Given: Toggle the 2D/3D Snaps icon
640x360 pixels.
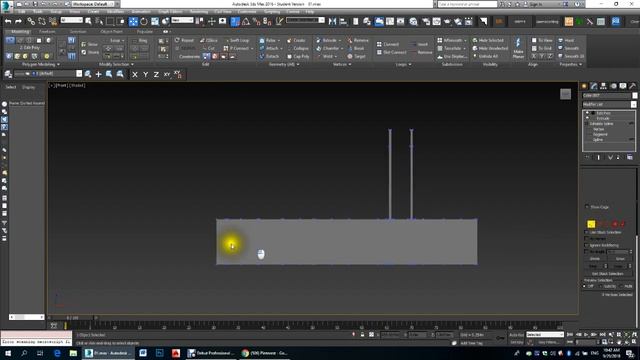Looking at the screenshot, I should 235,21.
